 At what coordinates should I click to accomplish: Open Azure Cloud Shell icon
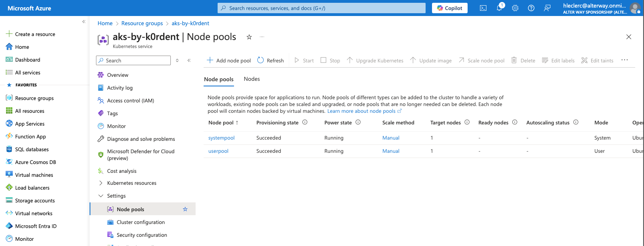coord(483,8)
